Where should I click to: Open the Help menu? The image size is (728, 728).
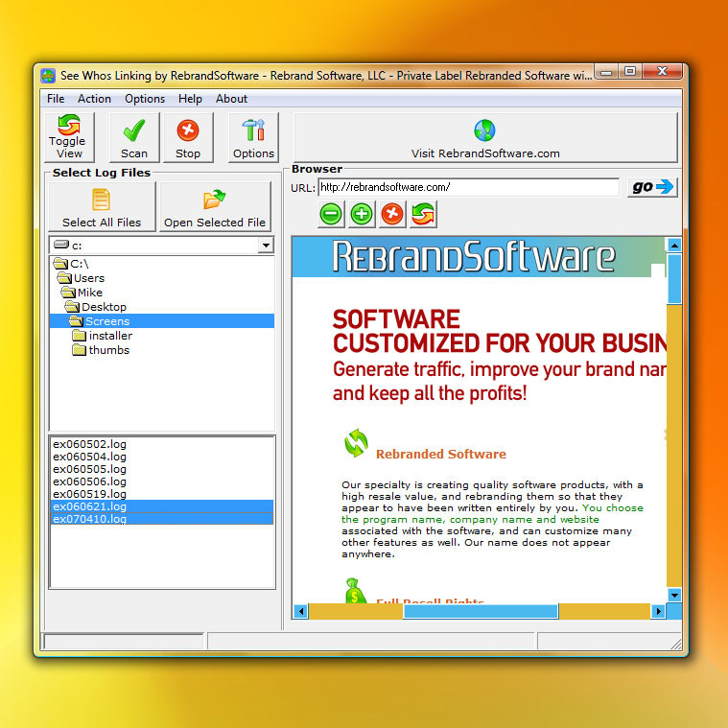tap(190, 99)
